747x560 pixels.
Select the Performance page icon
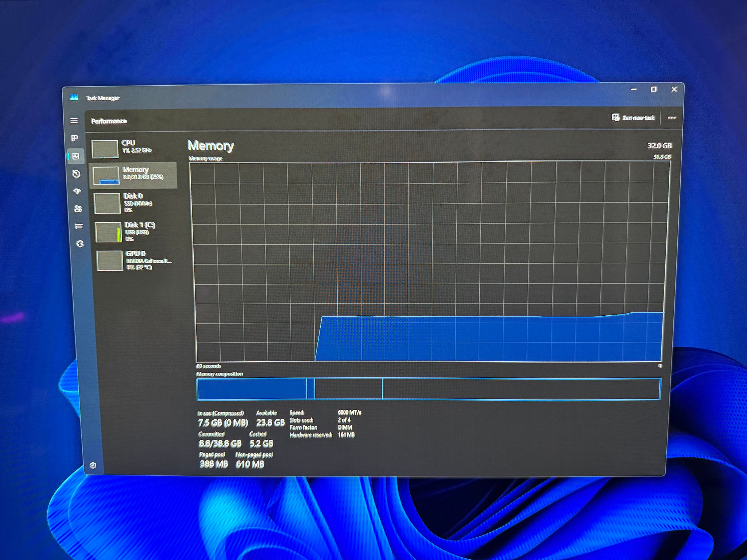pyautogui.click(x=76, y=156)
